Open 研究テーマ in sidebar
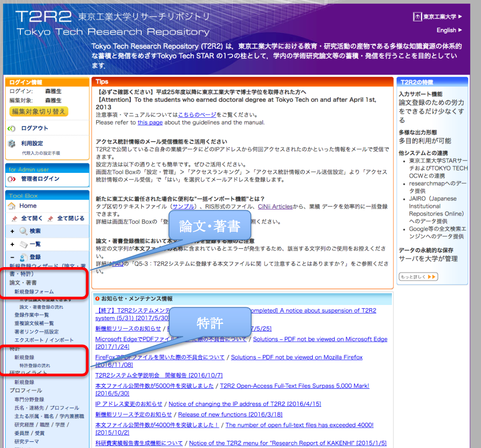The height and width of the screenshot is (448, 481). pos(27,441)
